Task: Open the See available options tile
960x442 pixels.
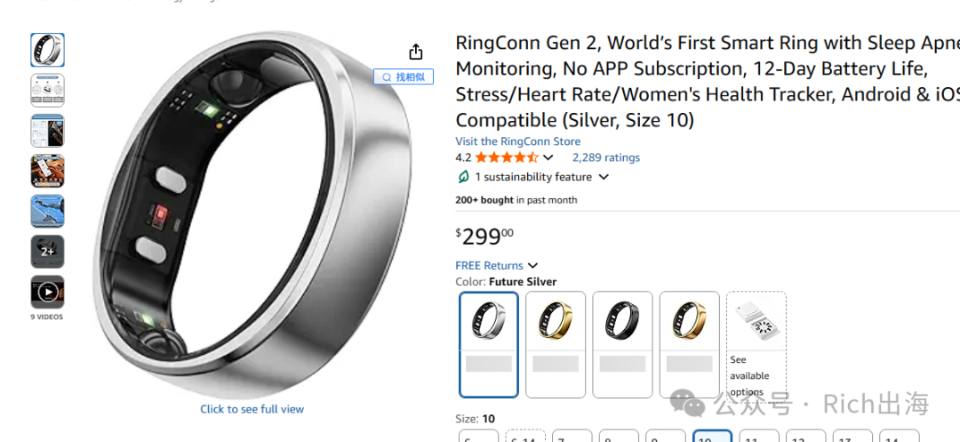Action: tap(756, 345)
